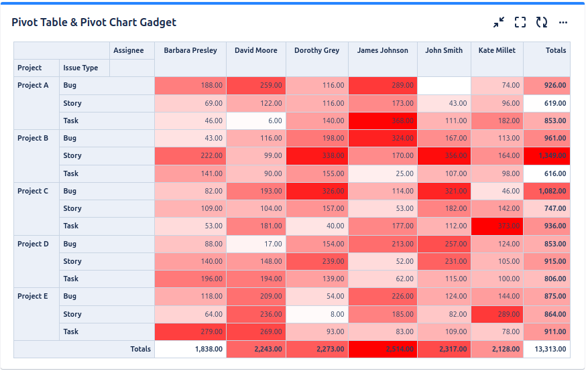The image size is (588, 371).
Task: Open the more options ellipsis menu
Action: click(x=563, y=22)
